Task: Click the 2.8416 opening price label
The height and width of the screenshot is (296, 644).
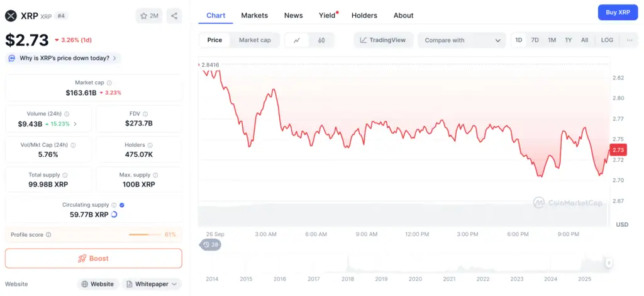Action: [x=210, y=64]
